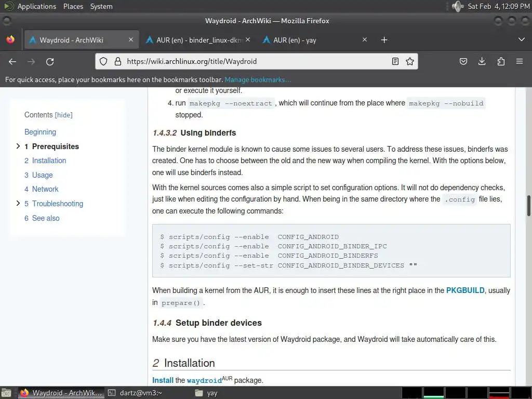The height and width of the screenshot is (399, 532).
Task: Expand the Prerequisites contents section
Action: pyautogui.click(x=18, y=146)
